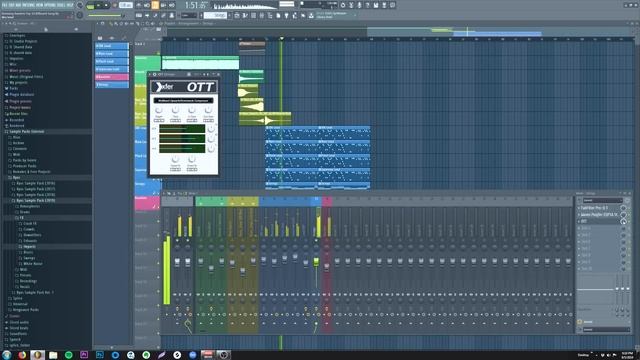640x360 pixels.
Task: Click the save project icon in top toolbar
Action: point(376,5)
